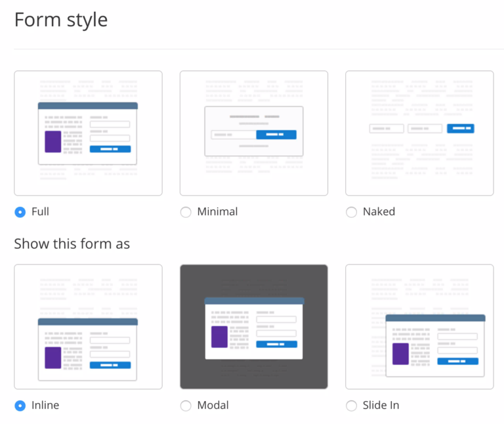The image size is (504, 424).
Task: Click the "Show this form as" heading
Action: (x=72, y=244)
